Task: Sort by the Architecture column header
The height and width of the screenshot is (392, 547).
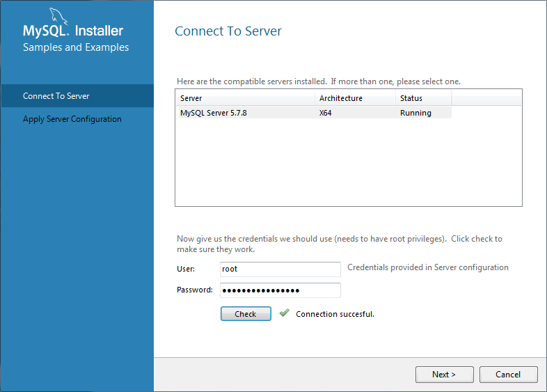Action: pyautogui.click(x=355, y=98)
